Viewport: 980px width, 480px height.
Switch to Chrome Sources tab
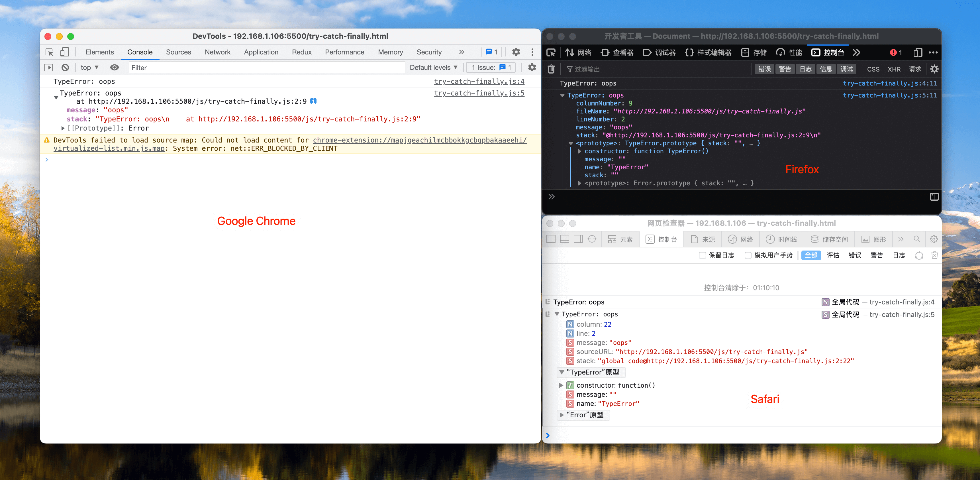pos(178,52)
